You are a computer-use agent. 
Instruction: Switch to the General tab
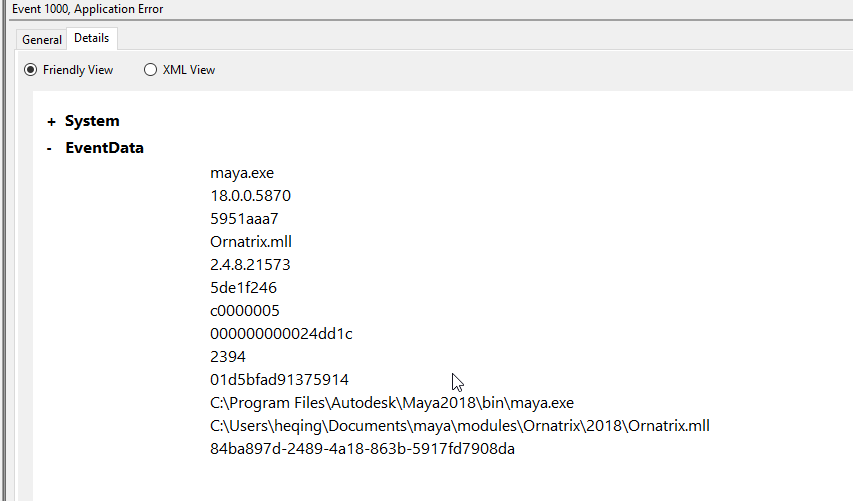point(42,40)
